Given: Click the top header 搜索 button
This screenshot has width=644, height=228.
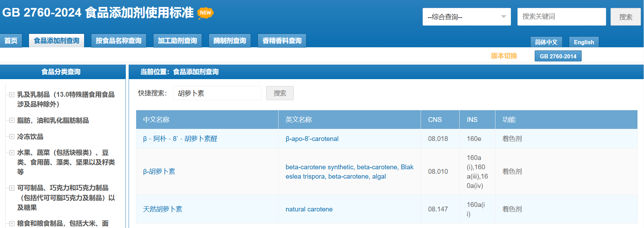Looking at the screenshot, I should click(625, 17).
